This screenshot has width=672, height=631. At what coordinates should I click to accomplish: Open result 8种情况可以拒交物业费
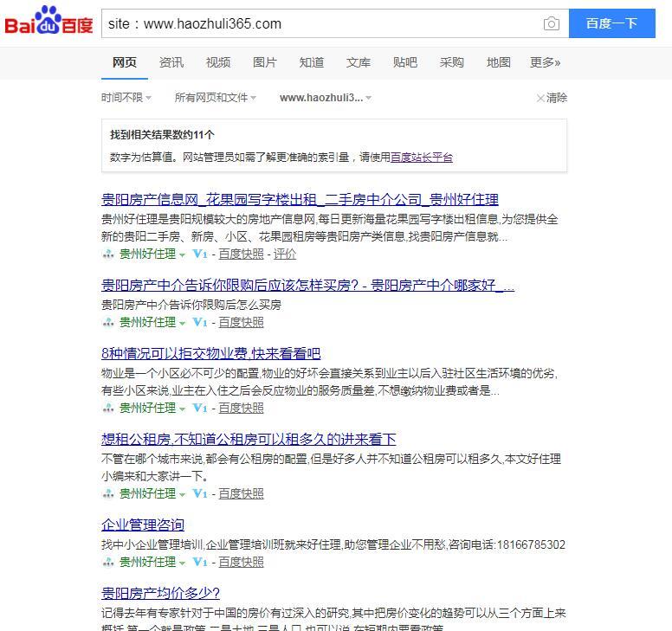210,353
